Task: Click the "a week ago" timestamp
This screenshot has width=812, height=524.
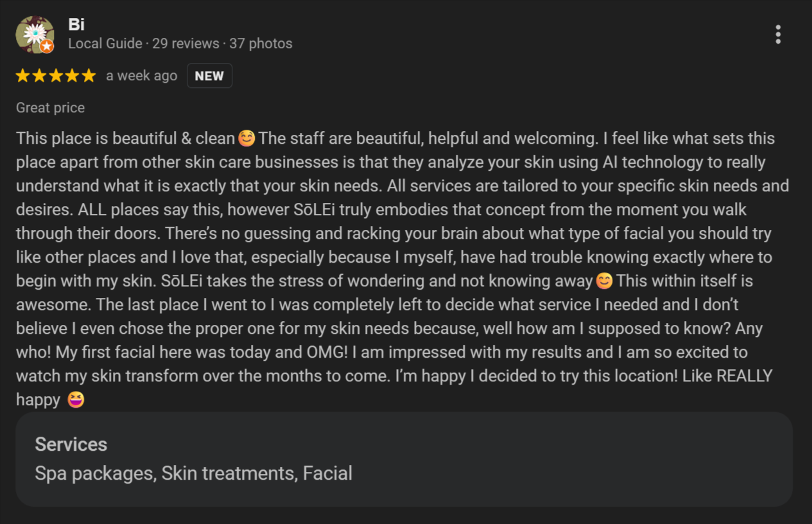Action: pos(141,76)
